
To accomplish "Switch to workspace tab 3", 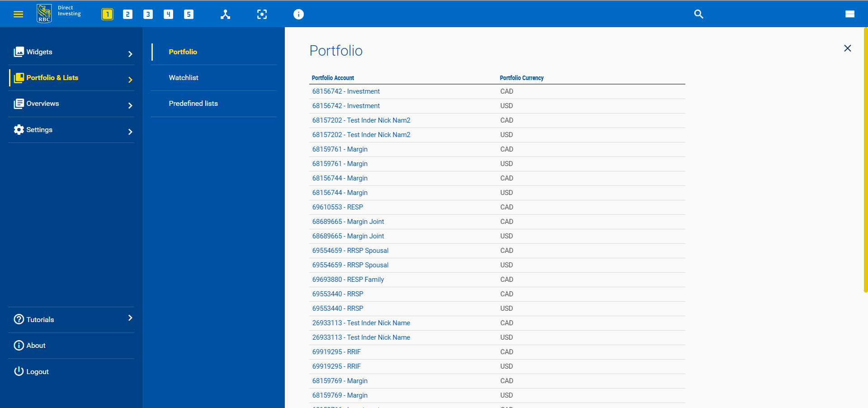I will [148, 14].
